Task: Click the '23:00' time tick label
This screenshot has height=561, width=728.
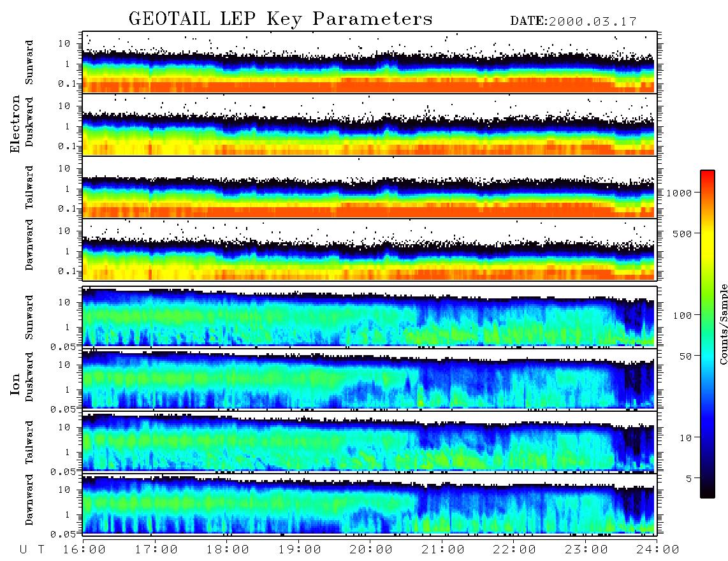Action: click(x=586, y=550)
